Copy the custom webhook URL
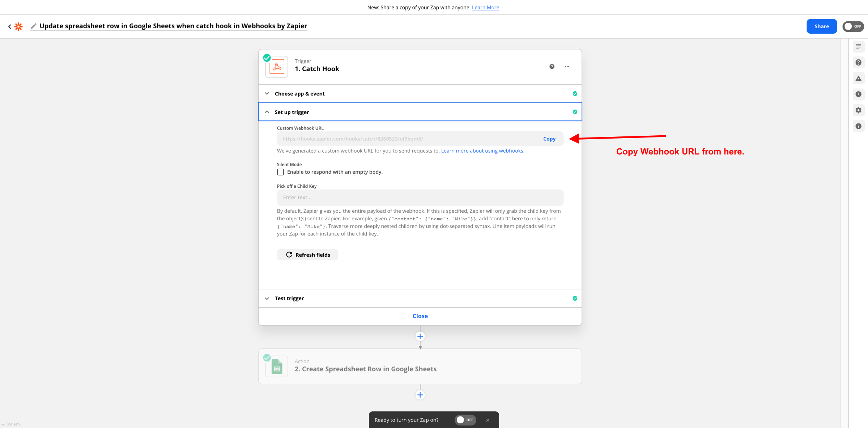Image resolution: width=868 pixels, height=428 pixels. click(549, 139)
